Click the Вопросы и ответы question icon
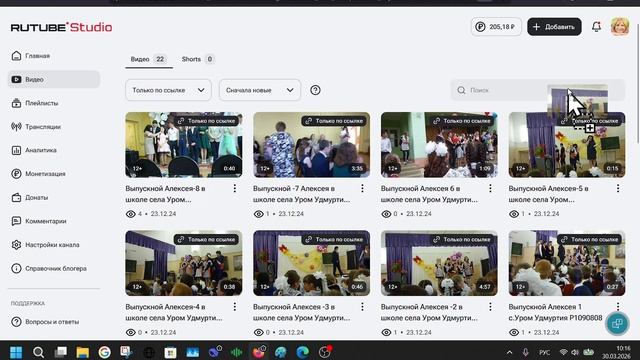The height and width of the screenshot is (360, 640). [x=16, y=322]
